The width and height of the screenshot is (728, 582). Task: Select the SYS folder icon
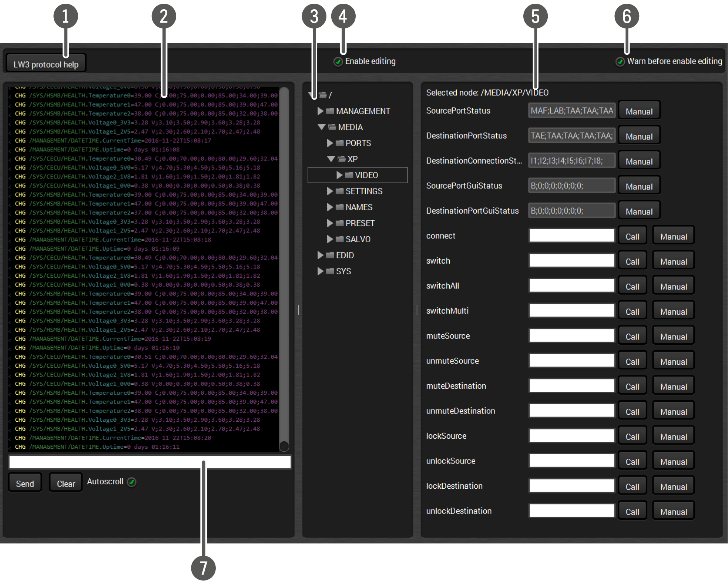[x=330, y=271]
